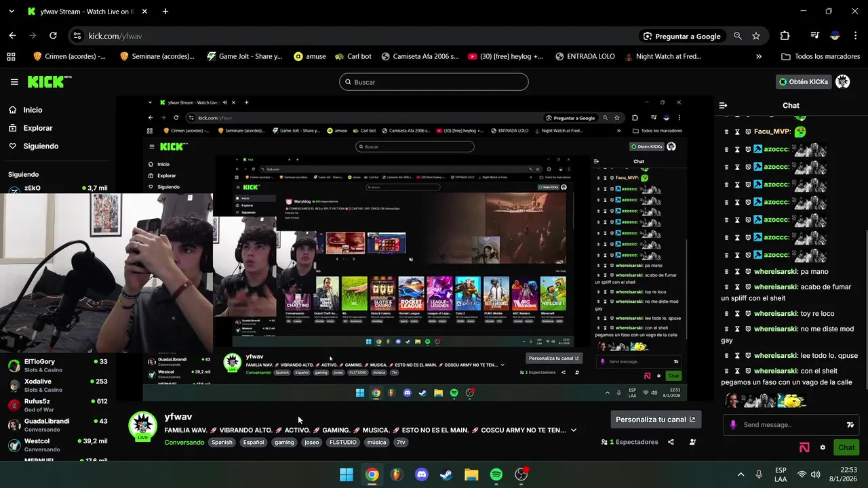The height and width of the screenshot is (488, 868).
Task: Focus the Buscar search field
Action: (x=434, y=82)
